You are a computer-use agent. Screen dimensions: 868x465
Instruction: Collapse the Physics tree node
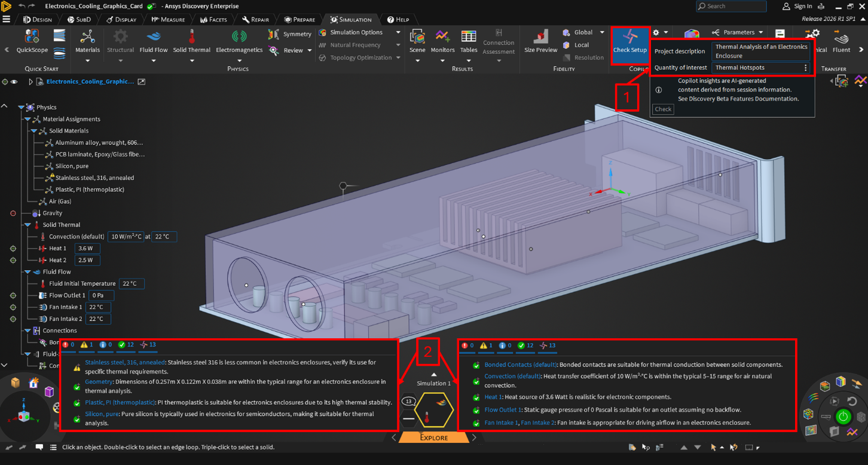click(x=21, y=108)
